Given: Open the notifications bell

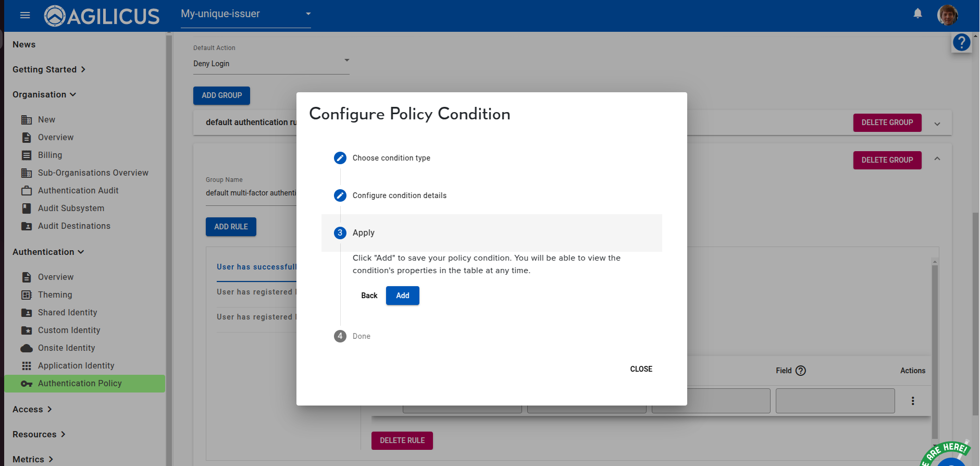Looking at the screenshot, I should point(917,14).
